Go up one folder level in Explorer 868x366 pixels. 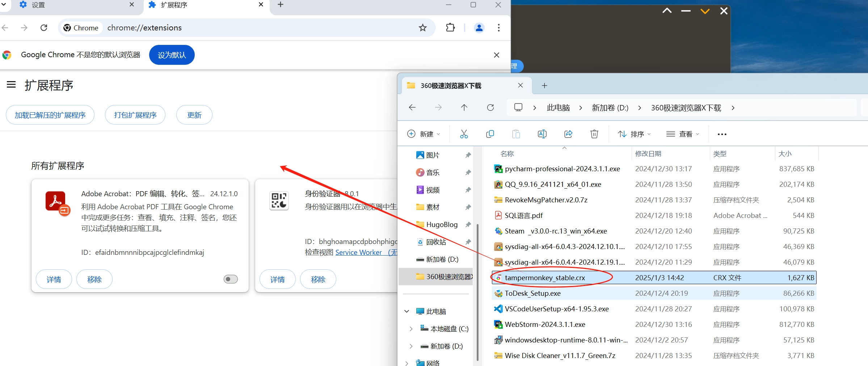[x=464, y=108]
